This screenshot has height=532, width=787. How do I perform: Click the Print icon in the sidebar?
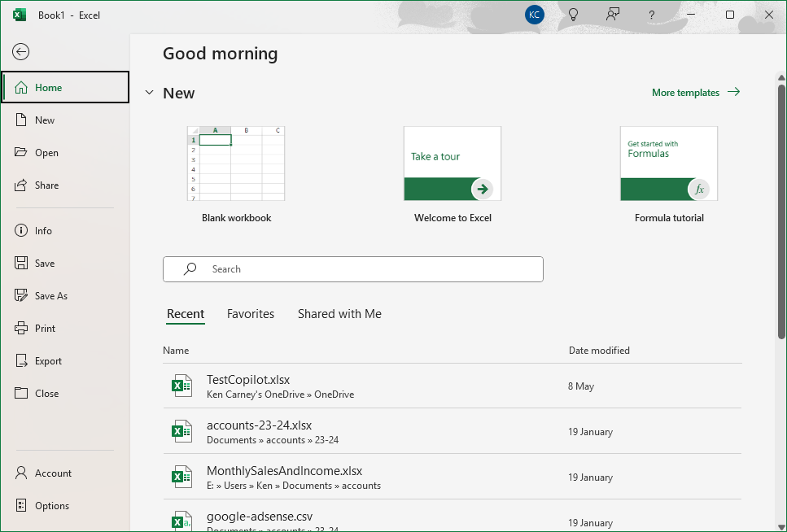tap(21, 329)
